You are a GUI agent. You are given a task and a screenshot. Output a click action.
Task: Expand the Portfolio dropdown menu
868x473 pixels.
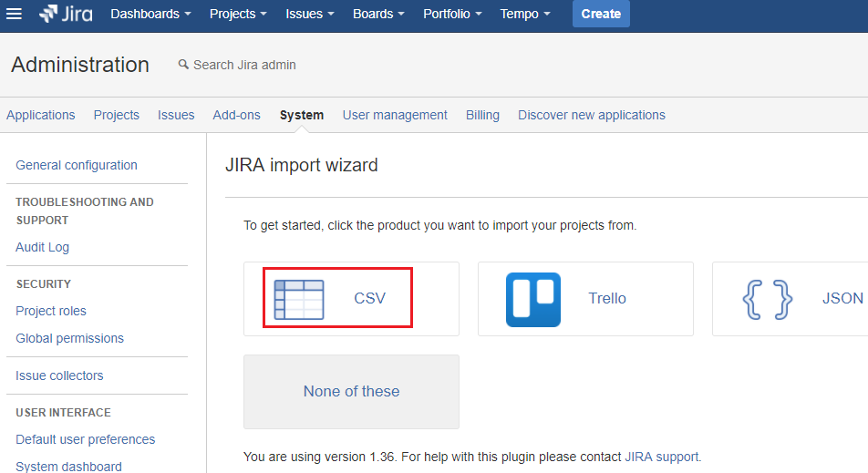tap(452, 14)
